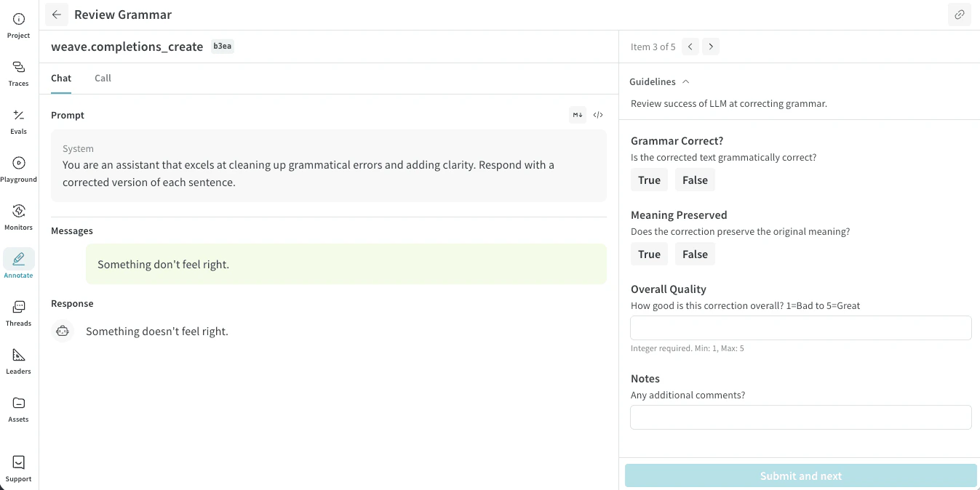Copy link with the chain icon

960,15
